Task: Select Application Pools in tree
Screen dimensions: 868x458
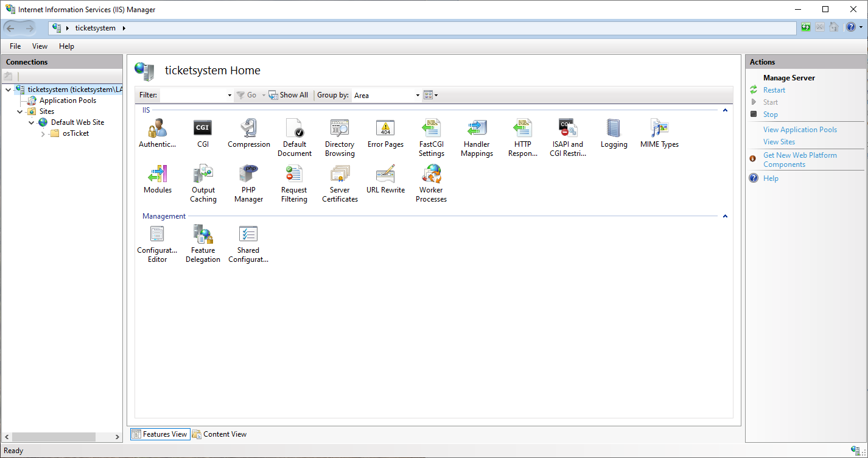Action: (68, 100)
